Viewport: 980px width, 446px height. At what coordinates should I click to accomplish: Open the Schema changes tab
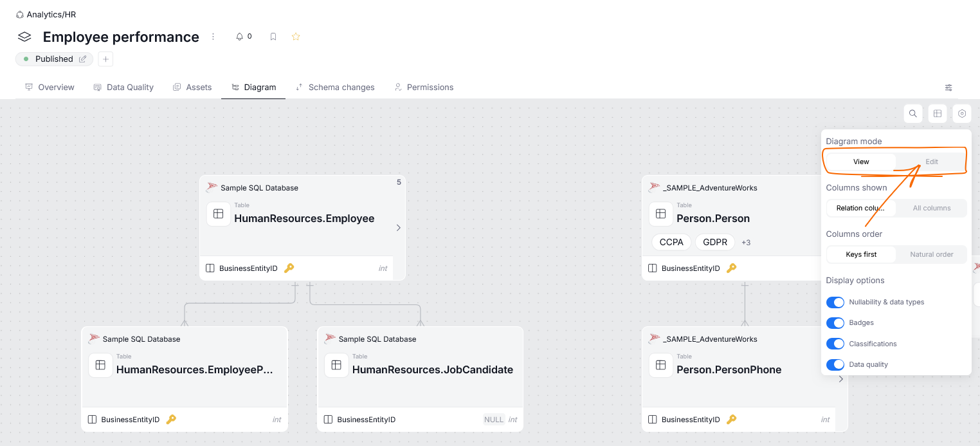tap(335, 88)
